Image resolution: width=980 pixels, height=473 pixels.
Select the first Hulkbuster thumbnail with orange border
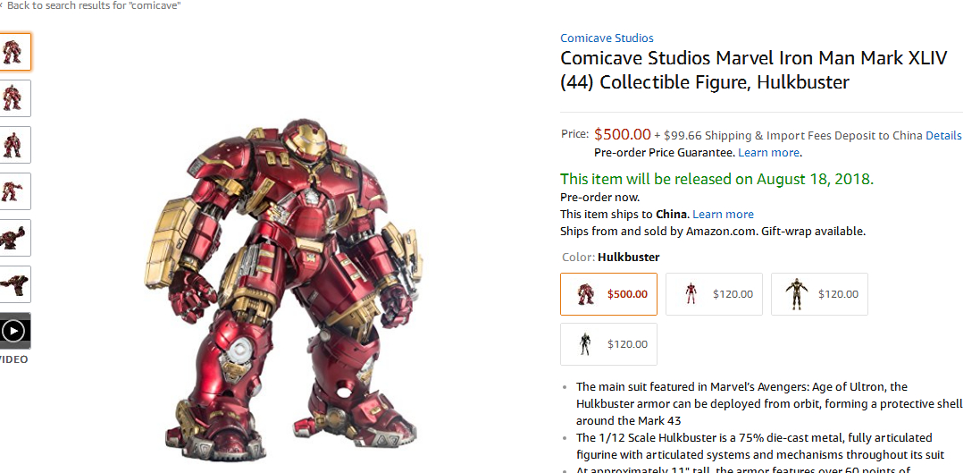13,52
